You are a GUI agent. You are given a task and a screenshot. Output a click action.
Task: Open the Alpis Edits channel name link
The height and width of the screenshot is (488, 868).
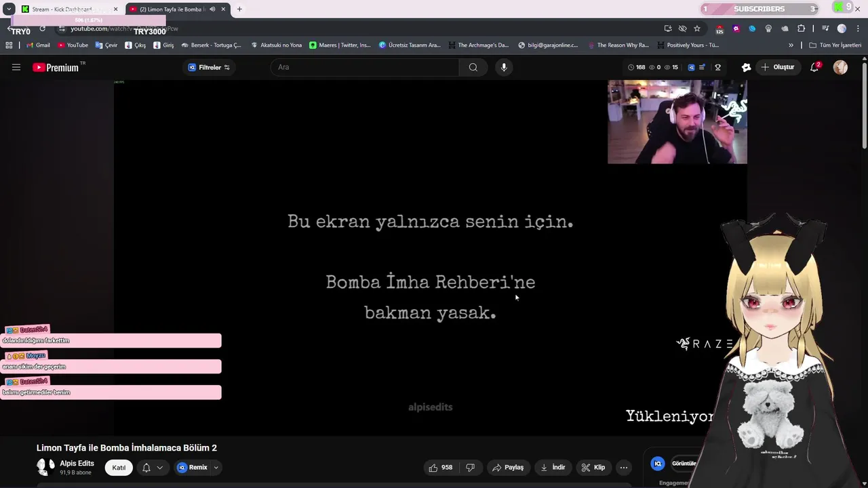(77, 464)
